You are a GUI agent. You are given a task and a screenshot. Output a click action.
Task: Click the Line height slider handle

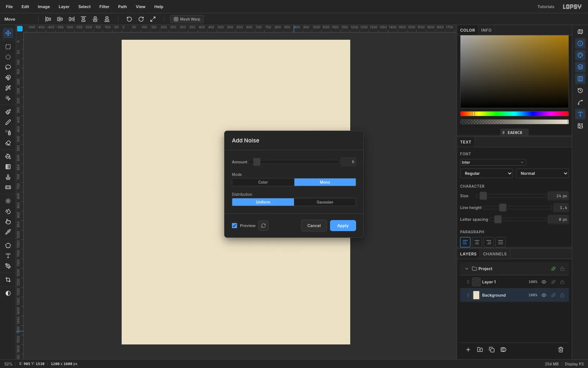coord(503,208)
